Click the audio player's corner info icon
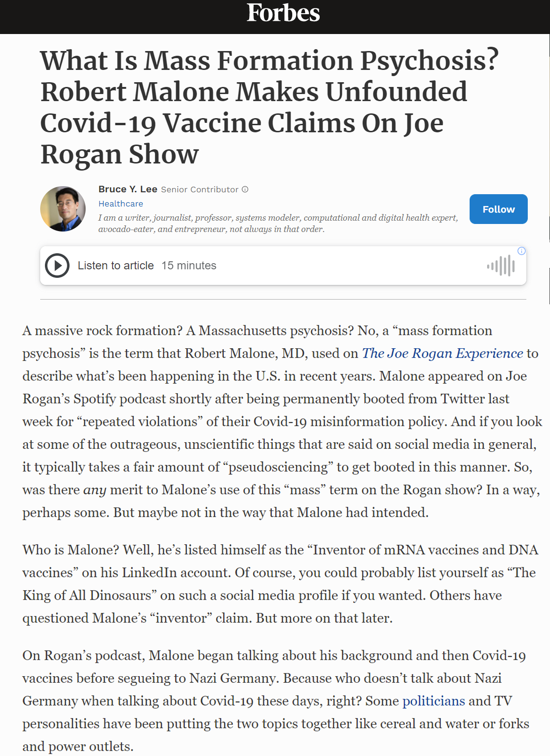550x756 pixels. (521, 251)
